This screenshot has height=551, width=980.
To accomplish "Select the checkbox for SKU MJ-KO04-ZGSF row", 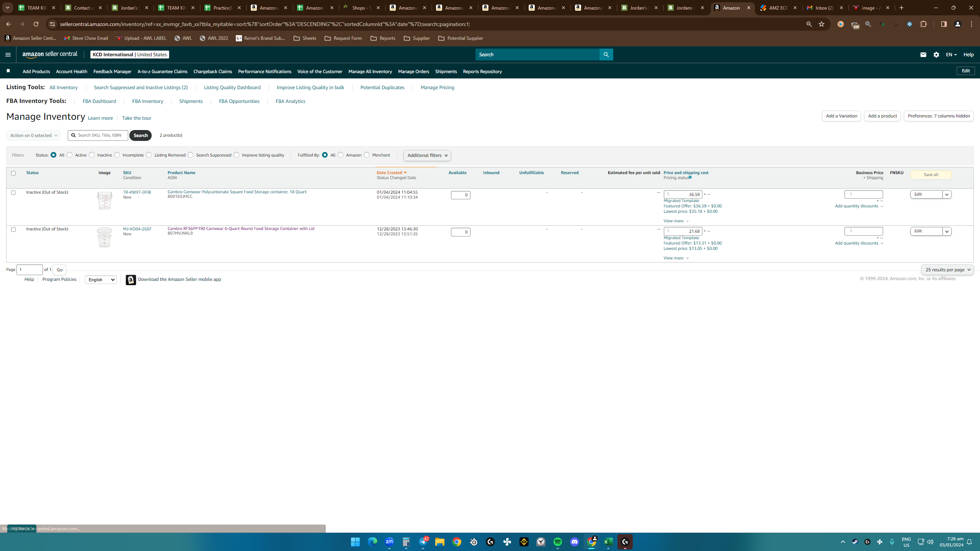I will coord(13,230).
